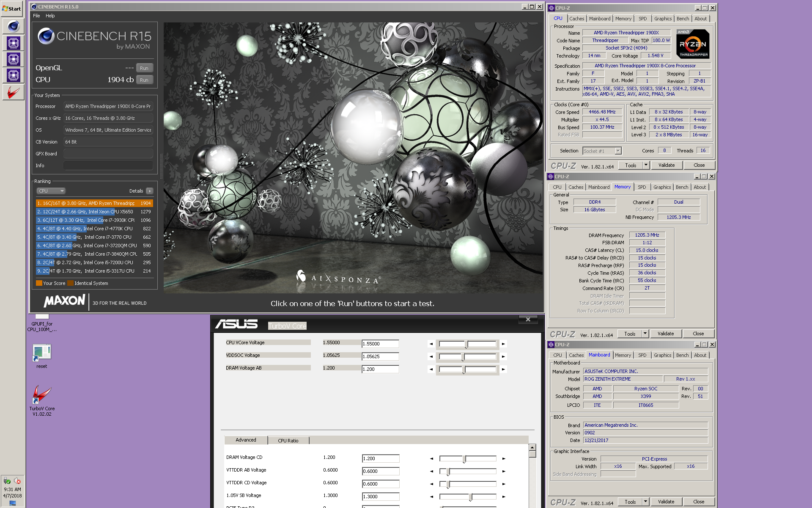Increase 1.05V SB Voltage with right arrow
Viewport: 812px width, 508px height.
click(x=504, y=497)
